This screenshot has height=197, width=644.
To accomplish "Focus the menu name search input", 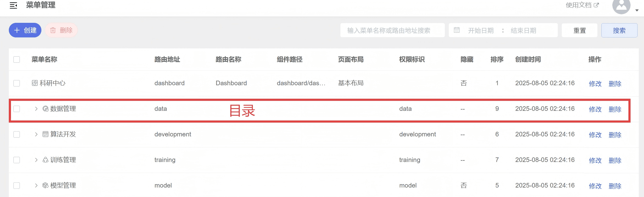I will pos(392,30).
